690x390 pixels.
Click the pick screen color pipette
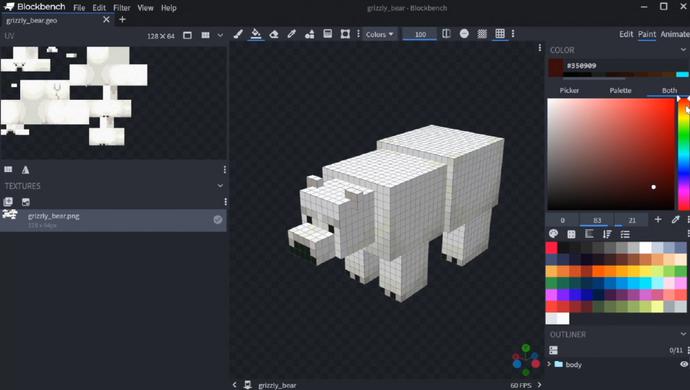pyautogui.click(x=675, y=219)
